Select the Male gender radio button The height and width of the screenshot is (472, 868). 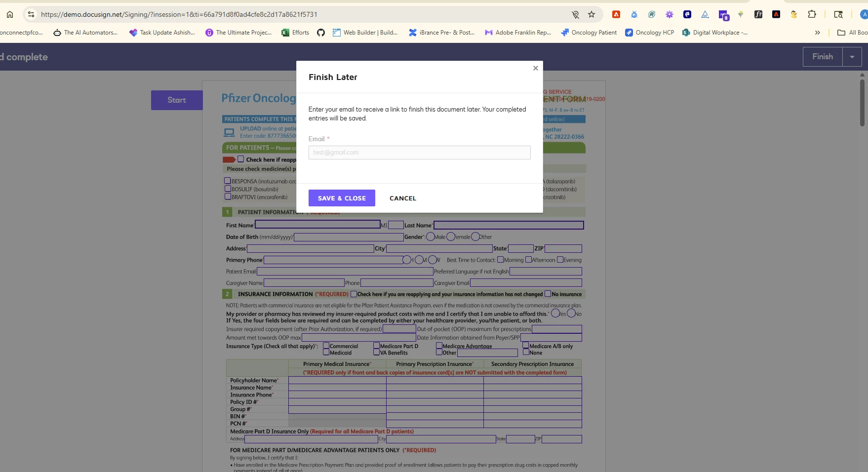[431, 236]
